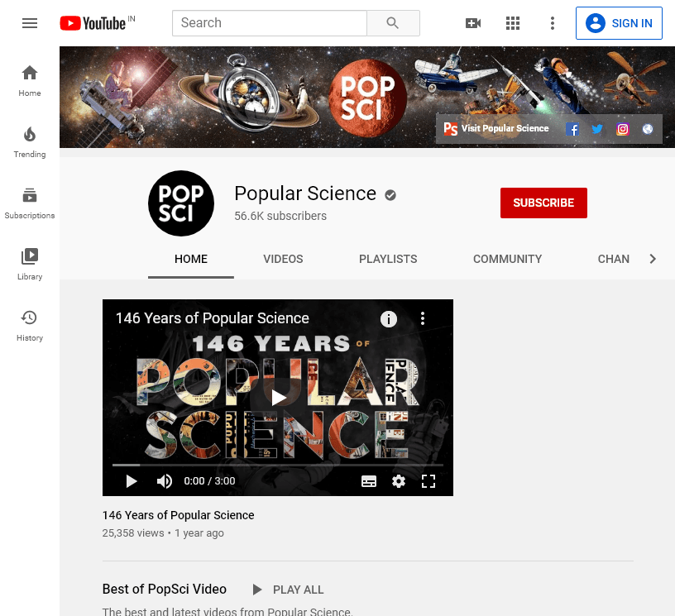Open the globe website link icon
The image size is (675, 616).
click(x=648, y=129)
